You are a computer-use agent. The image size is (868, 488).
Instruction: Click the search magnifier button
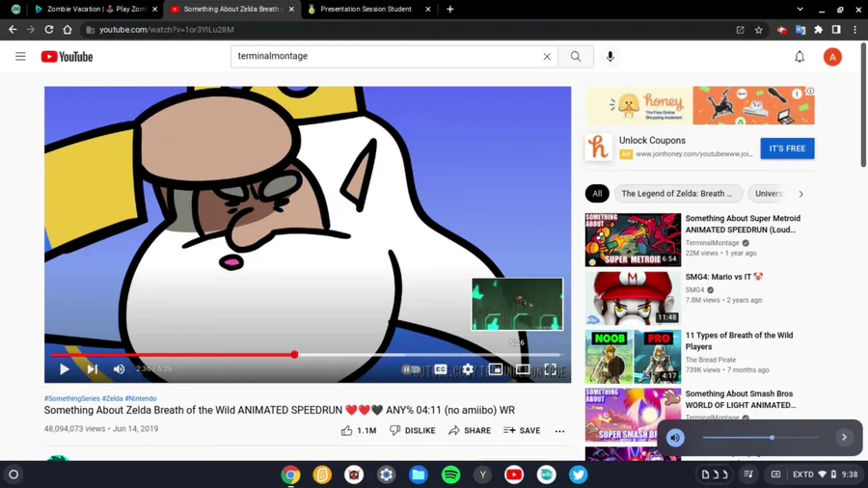pyautogui.click(x=576, y=57)
